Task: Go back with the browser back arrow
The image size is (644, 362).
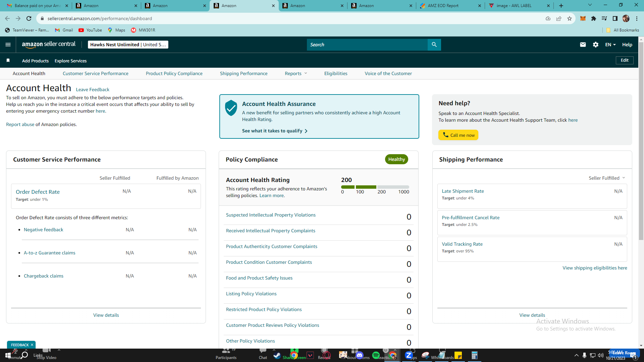Action: (7, 18)
